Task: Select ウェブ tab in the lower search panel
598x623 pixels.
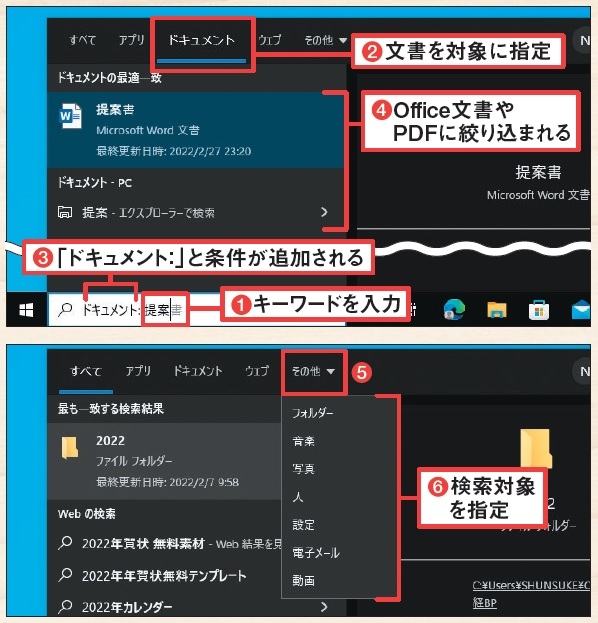Action: tap(257, 371)
